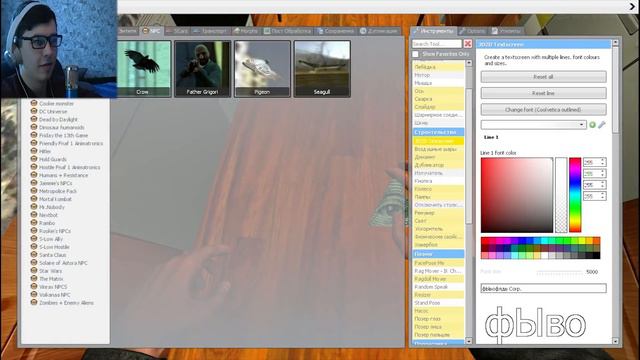Click the Solaire of Astora NPC icon
This screenshot has width=640, height=360.
coord(34,262)
